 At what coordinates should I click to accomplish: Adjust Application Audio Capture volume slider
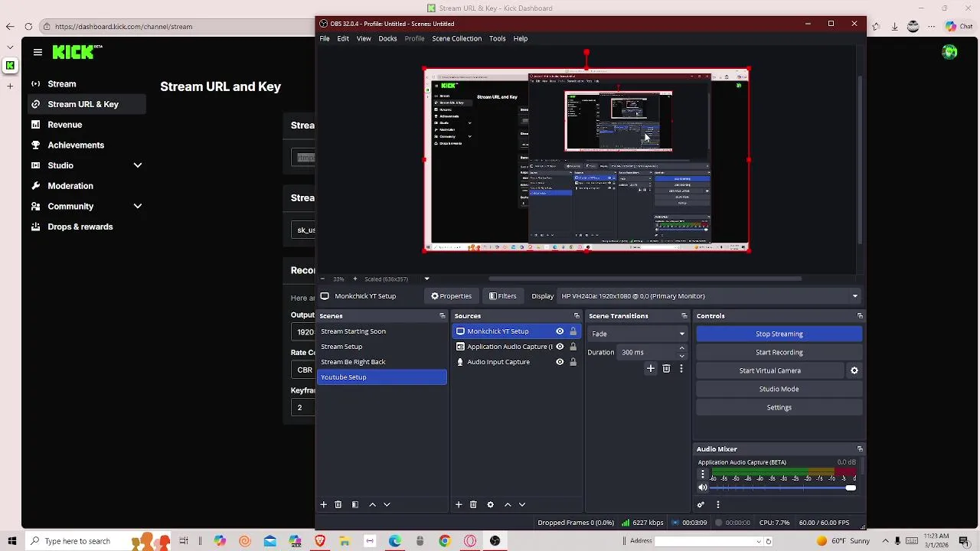click(783, 487)
